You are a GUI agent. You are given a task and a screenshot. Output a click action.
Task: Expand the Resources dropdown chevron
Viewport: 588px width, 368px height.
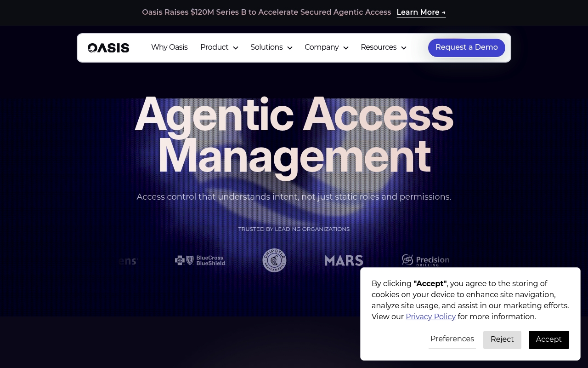coord(404,48)
